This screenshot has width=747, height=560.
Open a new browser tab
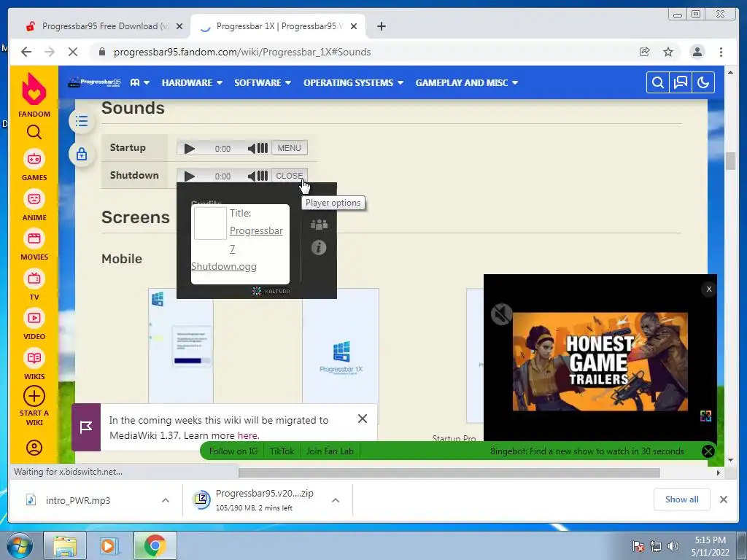click(381, 26)
